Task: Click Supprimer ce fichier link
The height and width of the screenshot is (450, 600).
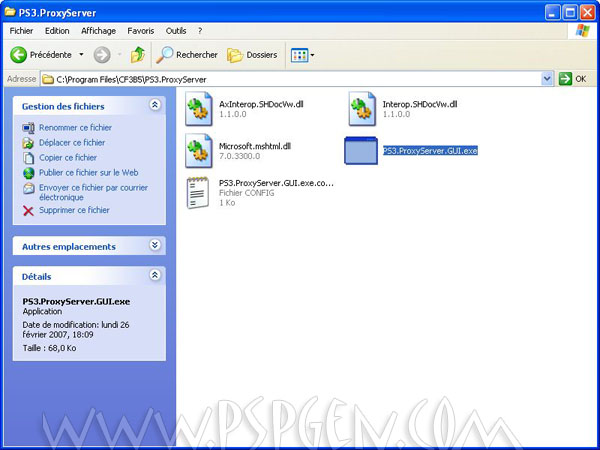Action: coord(74,210)
